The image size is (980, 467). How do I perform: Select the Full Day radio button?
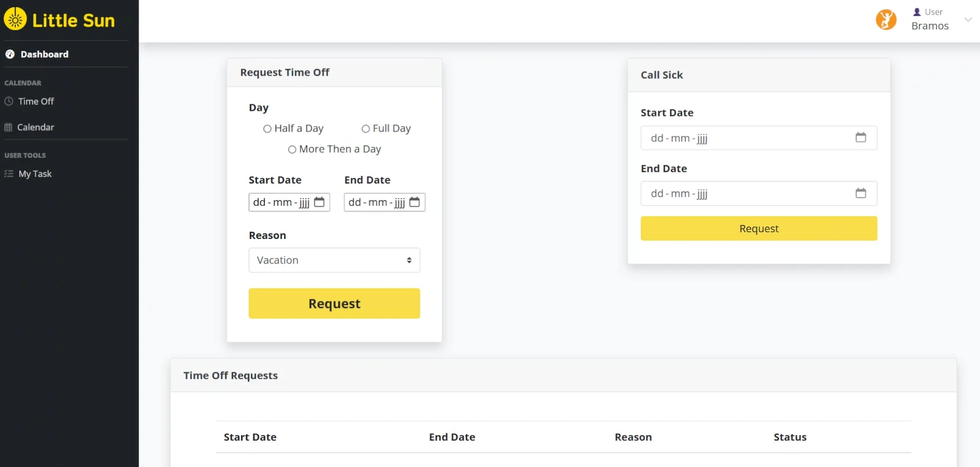pos(366,129)
